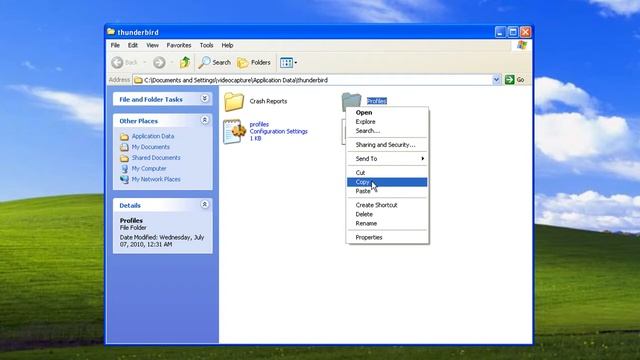The image size is (640, 360).
Task: Close the thunderbird window
Action: [x=526, y=32]
